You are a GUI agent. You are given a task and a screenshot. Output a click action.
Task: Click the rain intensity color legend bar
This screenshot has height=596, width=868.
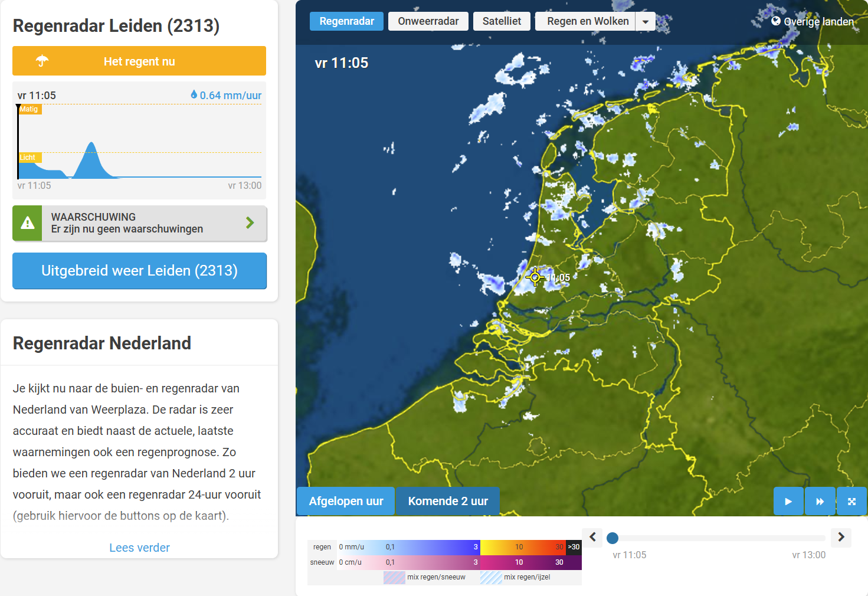point(459,547)
